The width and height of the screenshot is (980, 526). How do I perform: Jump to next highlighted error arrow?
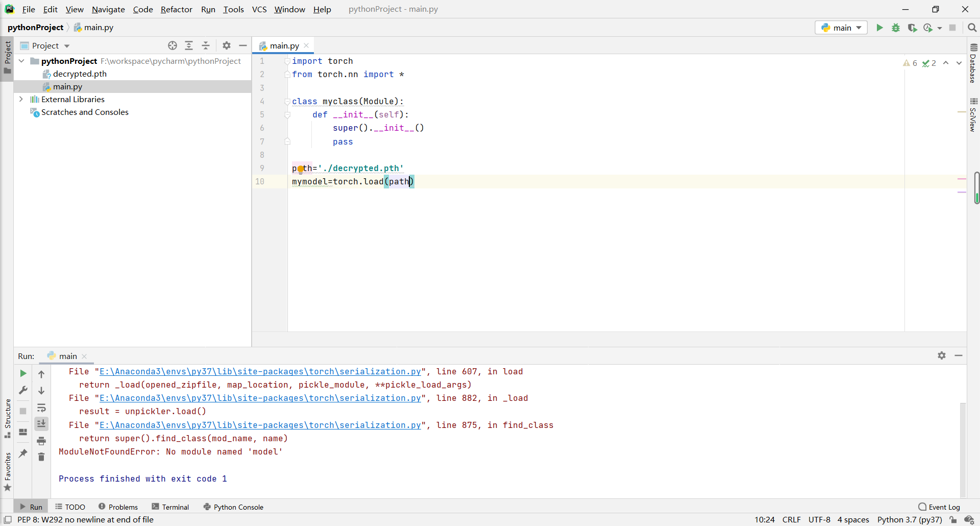pos(959,63)
